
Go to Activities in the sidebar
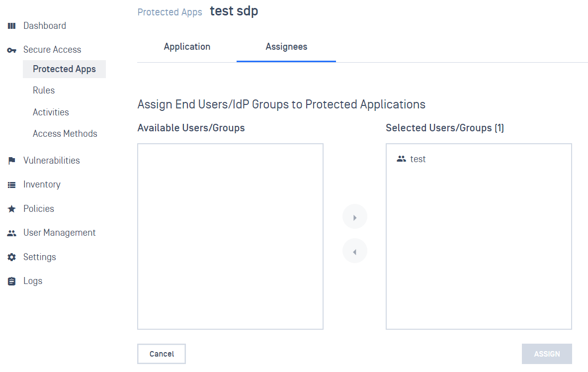pos(51,112)
